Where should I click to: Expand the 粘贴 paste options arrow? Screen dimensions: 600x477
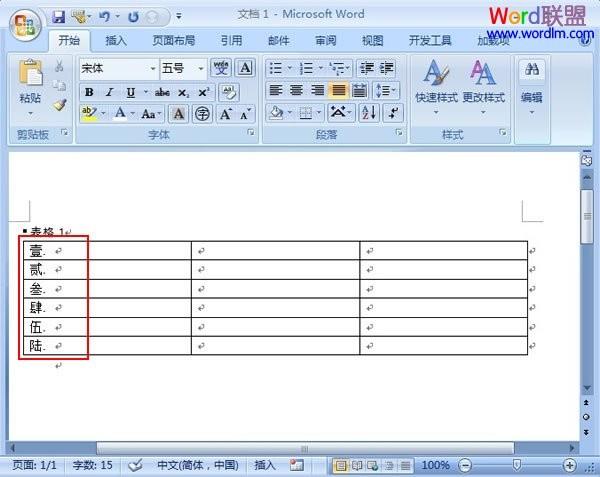30,113
